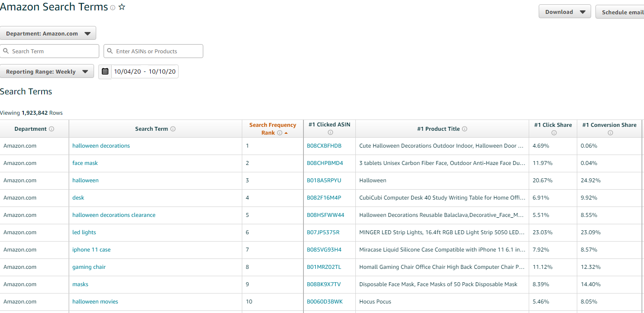Click the magnifier icon in Search Term field
Image resolution: width=644 pixels, height=313 pixels.
(x=7, y=51)
